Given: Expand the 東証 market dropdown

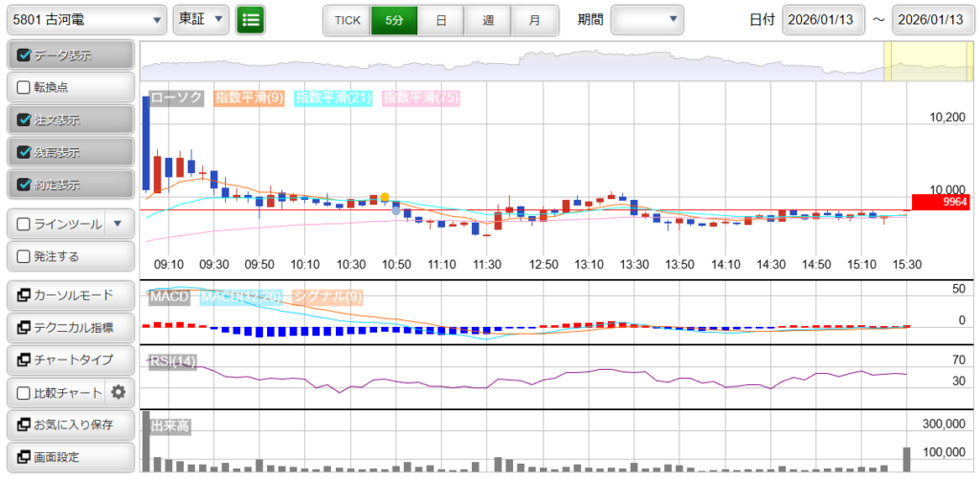Looking at the screenshot, I should 201,19.
